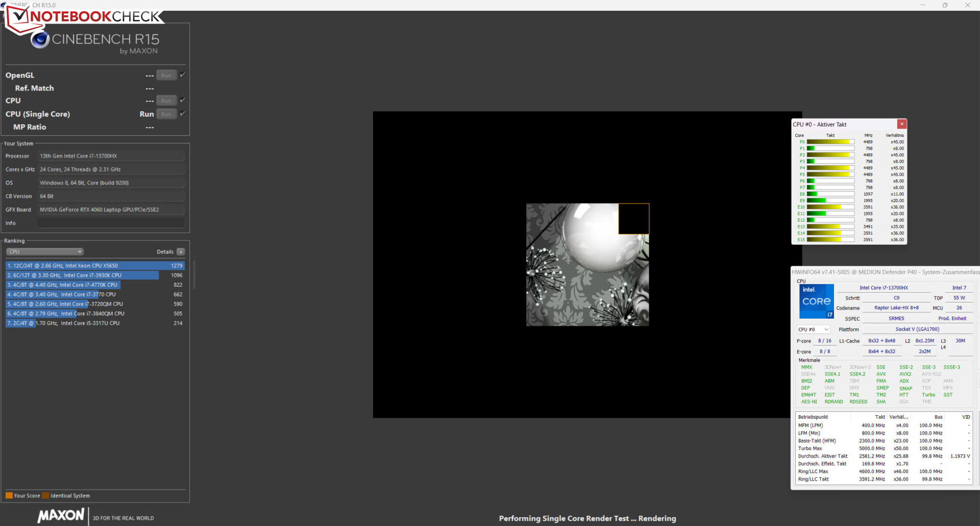Viewport: 980px width, 526px height.
Task: Click the Details arrow button in Ranking
Action: pyautogui.click(x=181, y=252)
